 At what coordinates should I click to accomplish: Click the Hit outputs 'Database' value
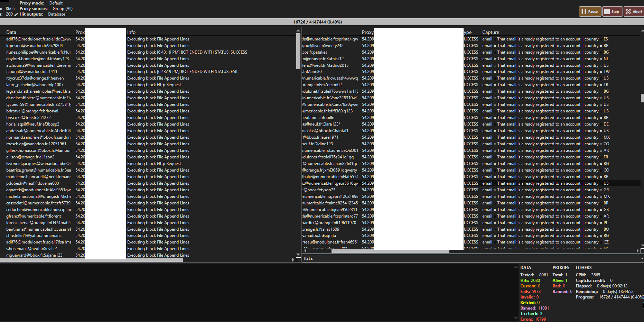pos(57,14)
